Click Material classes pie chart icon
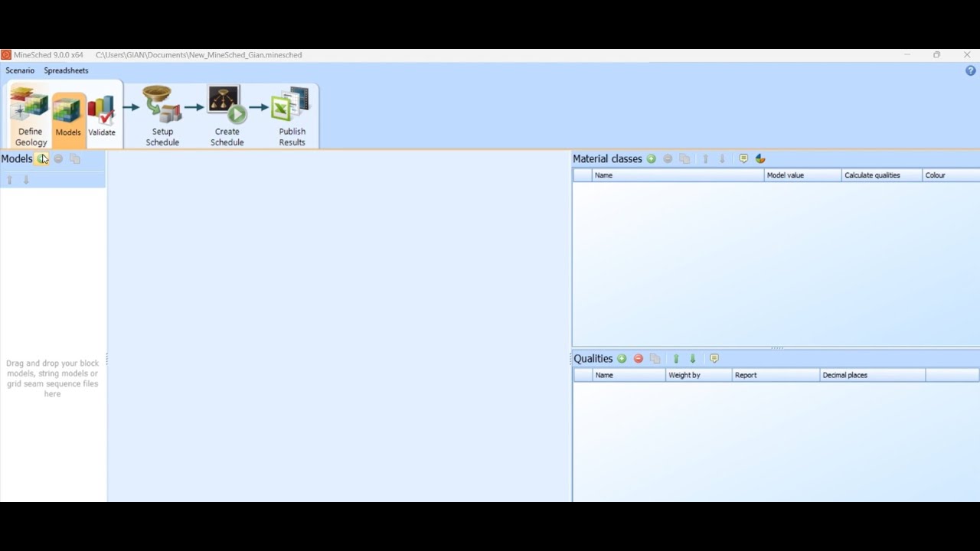The width and height of the screenshot is (980, 551). [x=760, y=158]
